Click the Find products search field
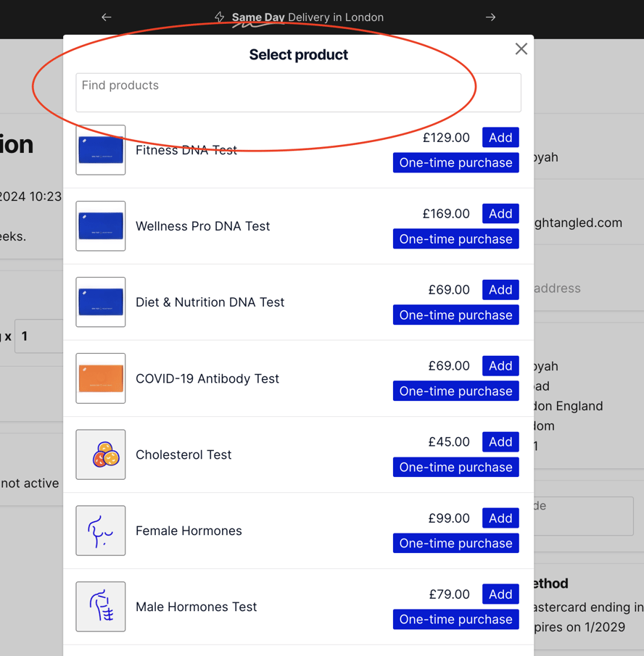This screenshot has width=644, height=656. (298, 92)
